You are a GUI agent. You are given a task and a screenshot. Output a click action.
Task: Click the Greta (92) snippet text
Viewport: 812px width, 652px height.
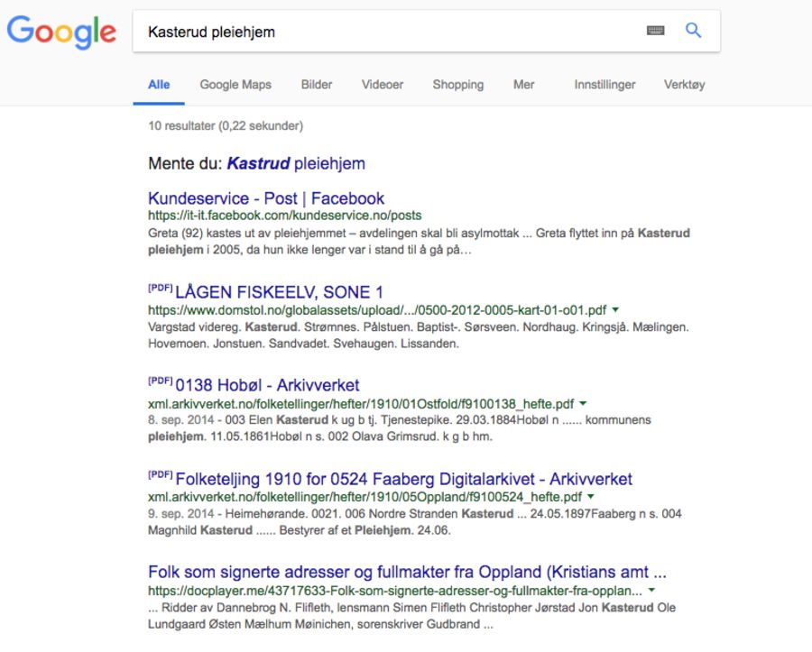click(419, 241)
